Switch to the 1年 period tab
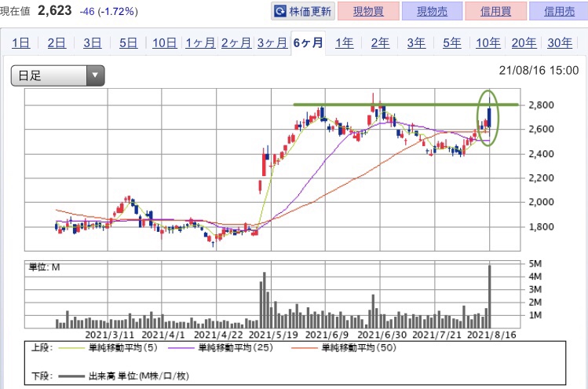The image size is (588, 389). click(345, 42)
